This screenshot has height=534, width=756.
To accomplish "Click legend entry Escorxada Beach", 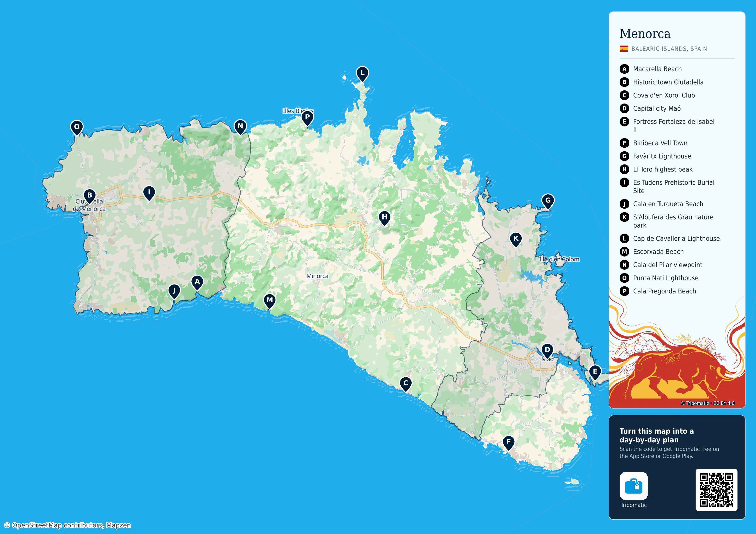I will [x=652, y=252].
